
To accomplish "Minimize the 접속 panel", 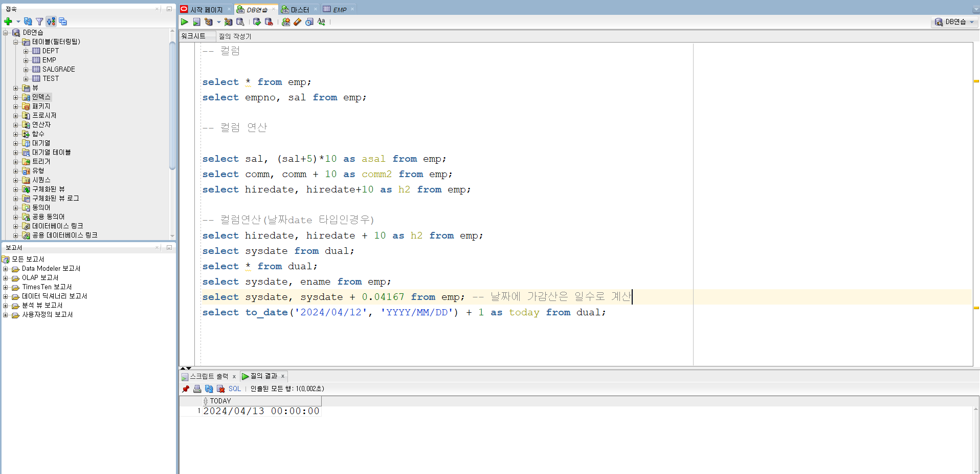I will (169, 9).
